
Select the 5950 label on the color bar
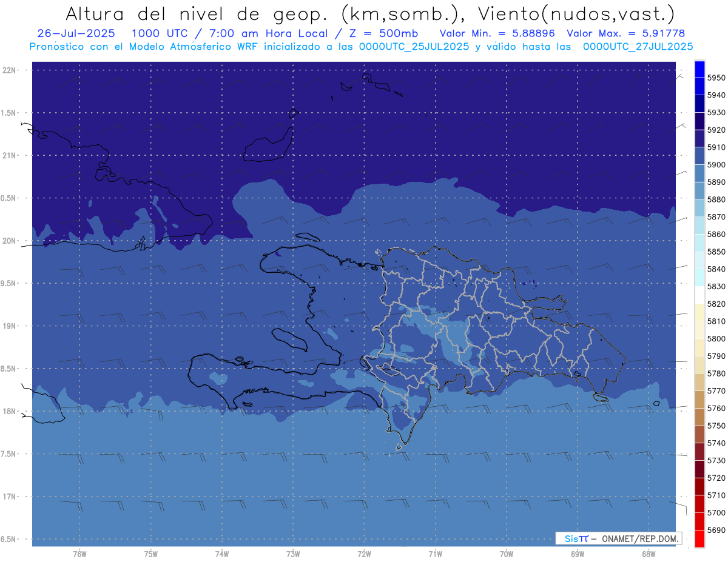click(716, 78)
